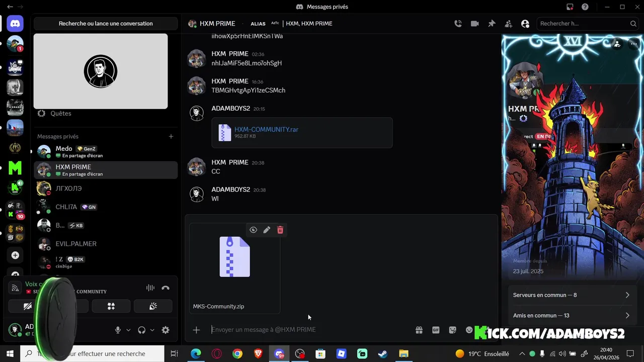The height and width of the screenshot is (362, 644).
Task: Edit the MKS-Community.zip attachment with pencil
Action: [x=267, y=230]
